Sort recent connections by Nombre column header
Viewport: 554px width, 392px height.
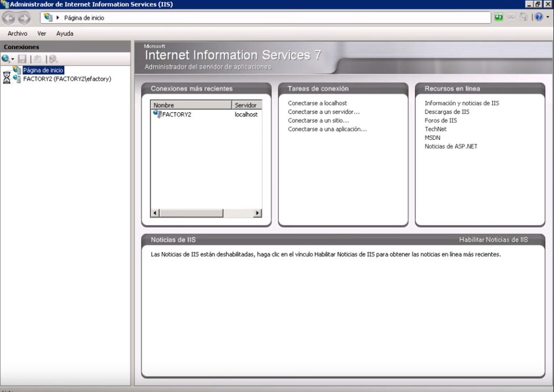click(191, 105)
